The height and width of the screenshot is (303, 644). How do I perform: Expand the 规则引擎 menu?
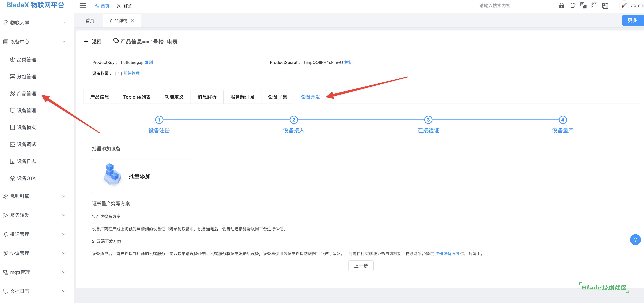pyautogui.click(x=34, y=196)
